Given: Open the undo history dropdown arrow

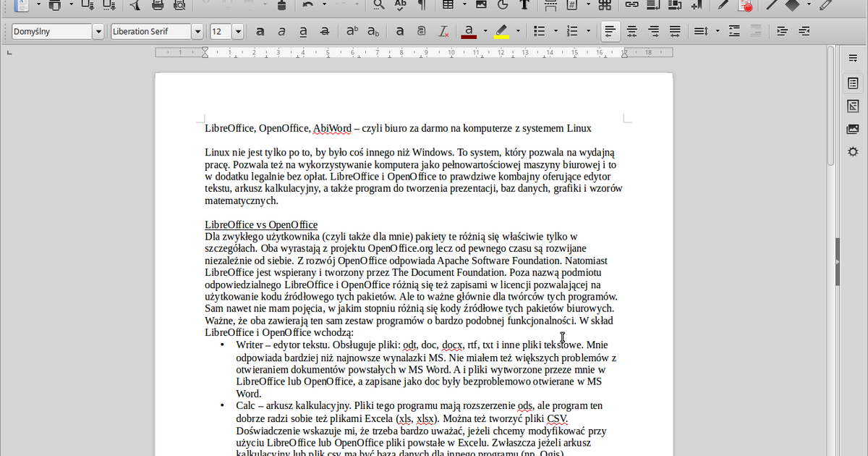Looking at the screenshot, I should click(x=324, y=5).
